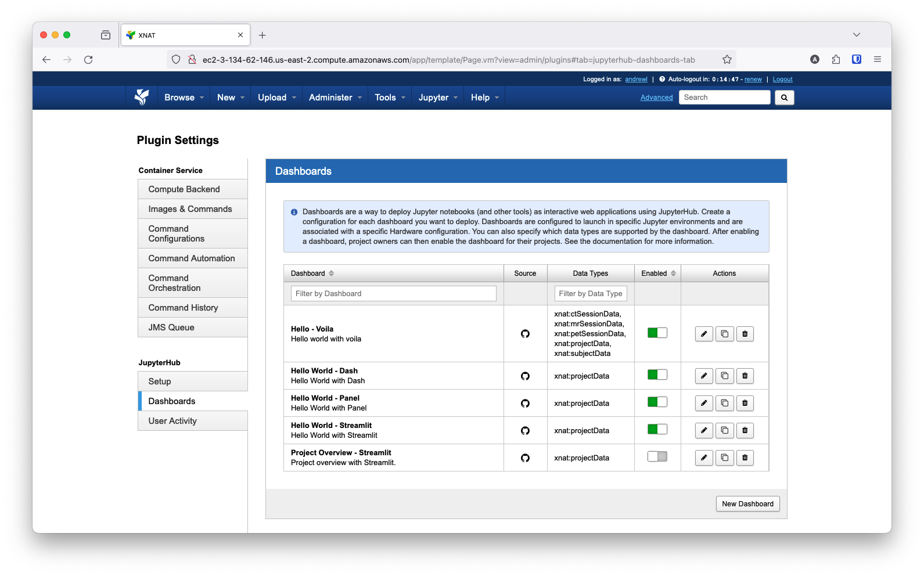This screenshot has width=924, height=576.
Task: Click the Logout link
Action: (x=782, y=80)
